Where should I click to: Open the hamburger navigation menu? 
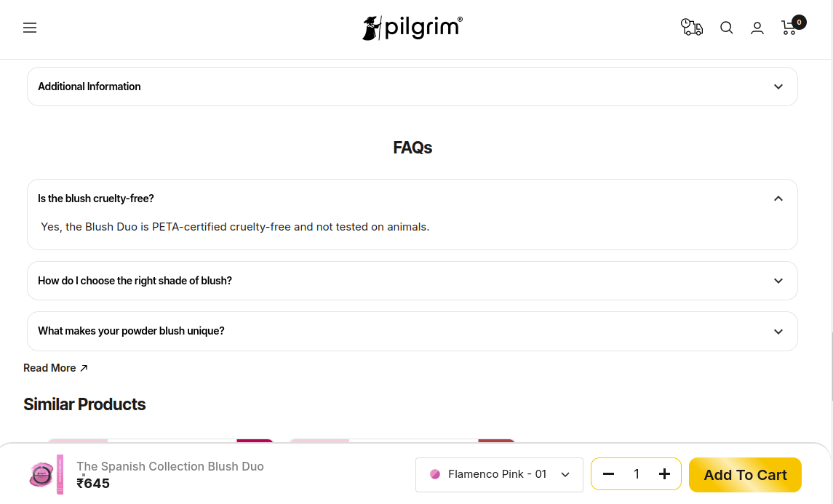30,28
